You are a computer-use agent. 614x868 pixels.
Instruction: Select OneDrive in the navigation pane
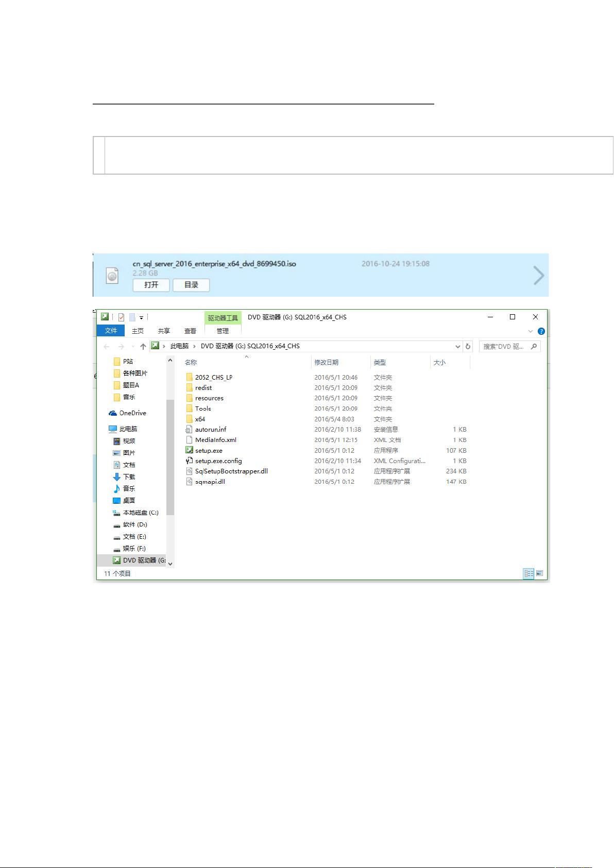pos(132,413)
